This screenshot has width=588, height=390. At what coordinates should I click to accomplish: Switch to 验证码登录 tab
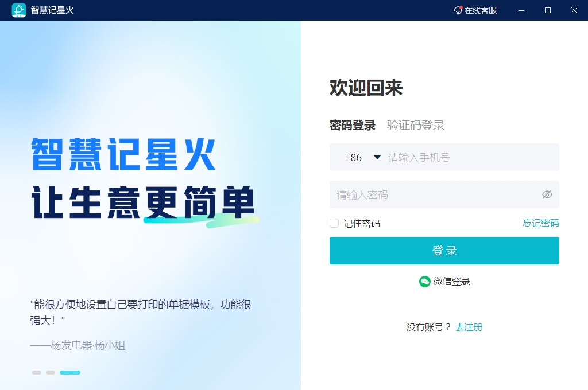[416, 125]
